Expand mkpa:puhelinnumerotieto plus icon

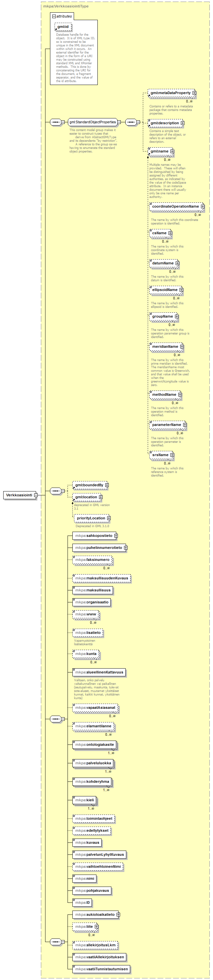(126, 548)
